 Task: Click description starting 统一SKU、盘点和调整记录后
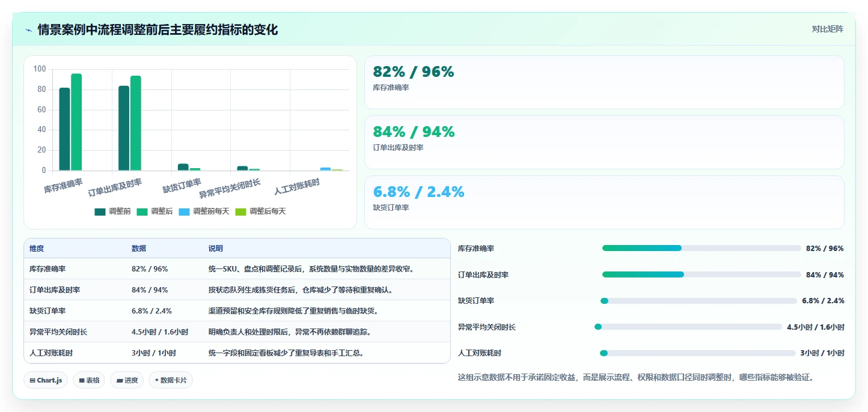[311, 269]
